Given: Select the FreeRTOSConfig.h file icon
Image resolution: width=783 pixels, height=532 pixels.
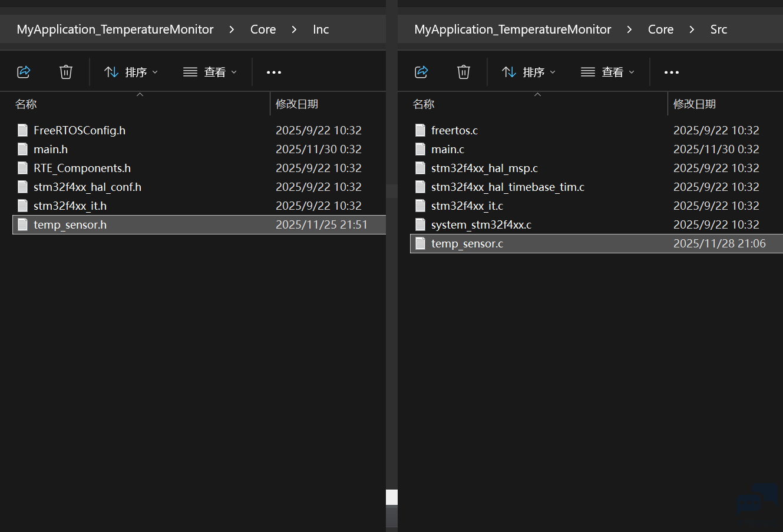Looking at the screenshot, I should click(23, 130).
